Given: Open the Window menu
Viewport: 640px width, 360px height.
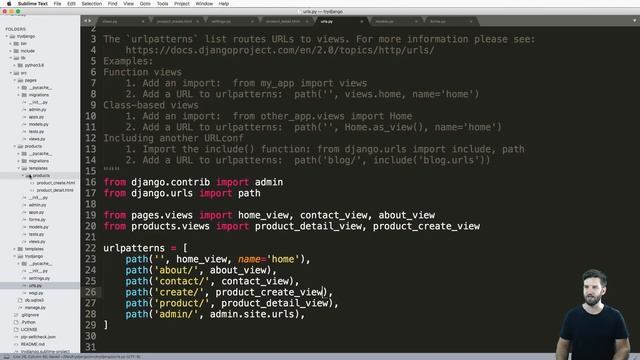Looking at the screenshot, I should click(x=204, y=4).
